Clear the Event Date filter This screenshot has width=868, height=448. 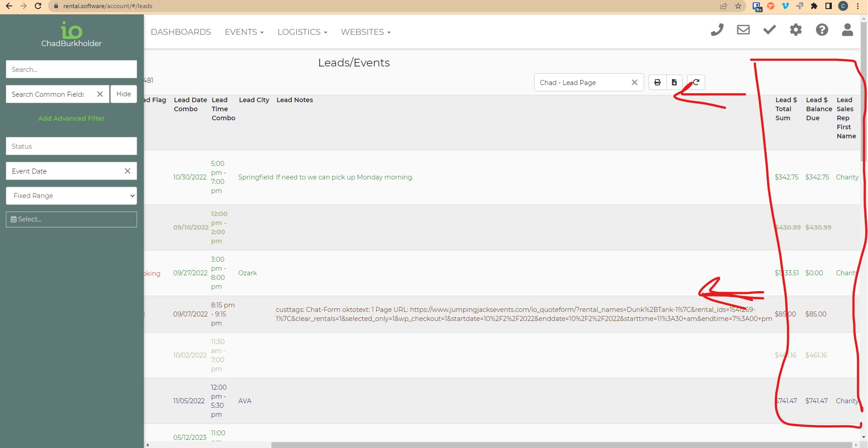click(128, 171)
